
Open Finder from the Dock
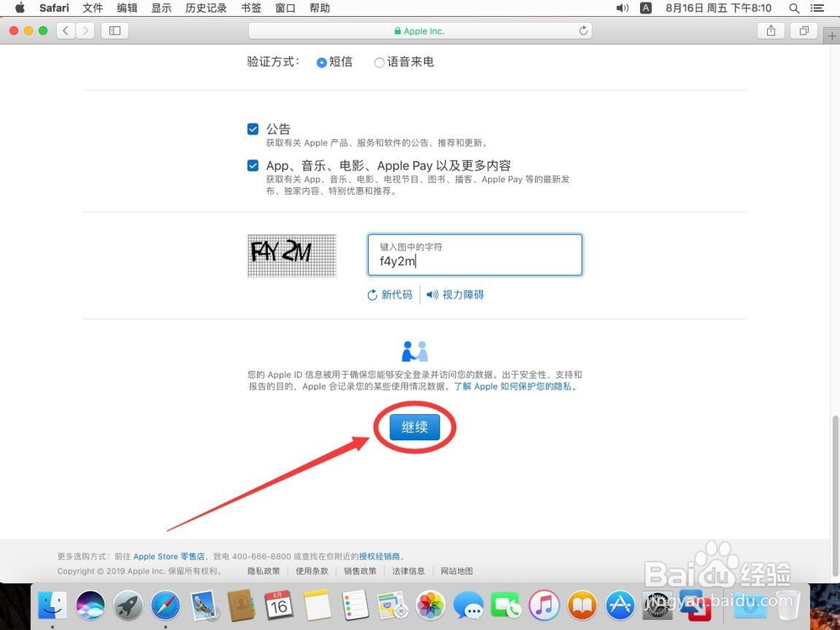[x=52, y=605]
